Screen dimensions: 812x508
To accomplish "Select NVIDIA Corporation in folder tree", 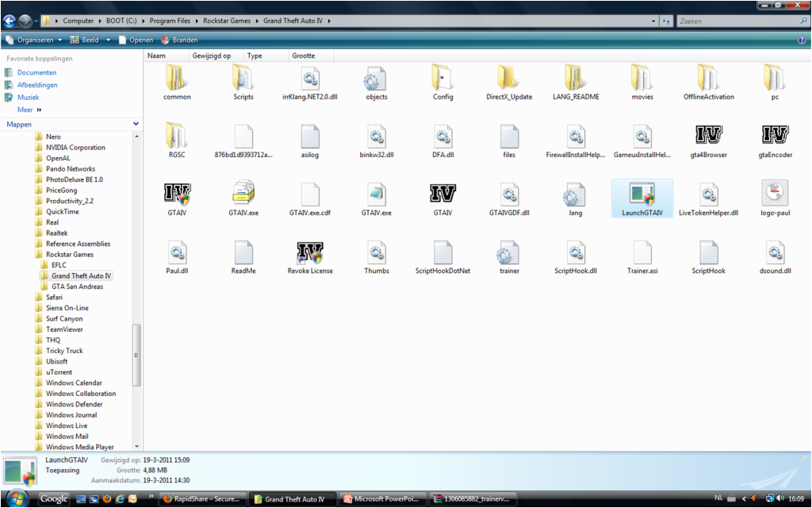I will [x=75, y=147].
